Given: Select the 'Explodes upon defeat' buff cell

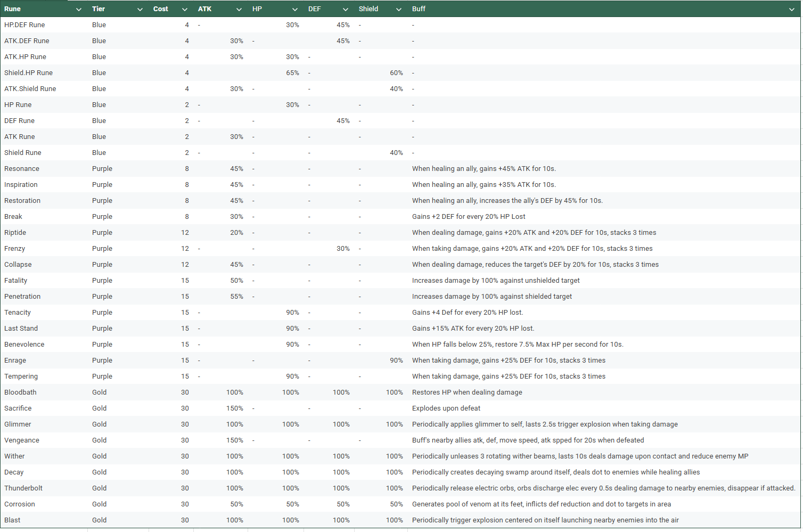Looking at the screenshot, I should tap(604, 408).
